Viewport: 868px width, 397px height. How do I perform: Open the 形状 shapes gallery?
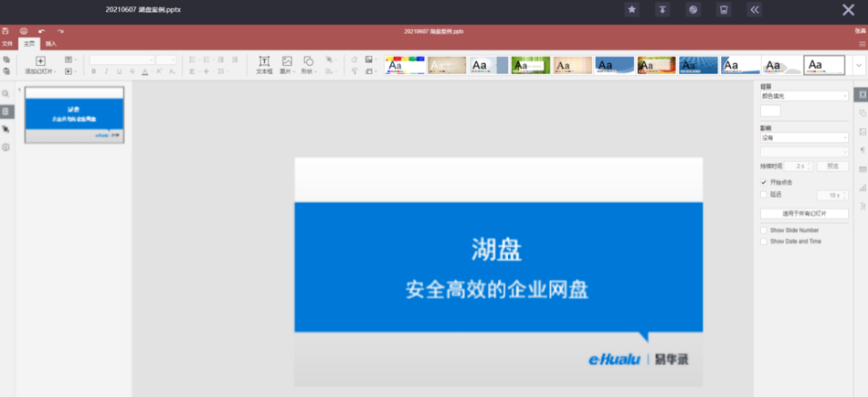pyautogui.click(x=309, y=65)
